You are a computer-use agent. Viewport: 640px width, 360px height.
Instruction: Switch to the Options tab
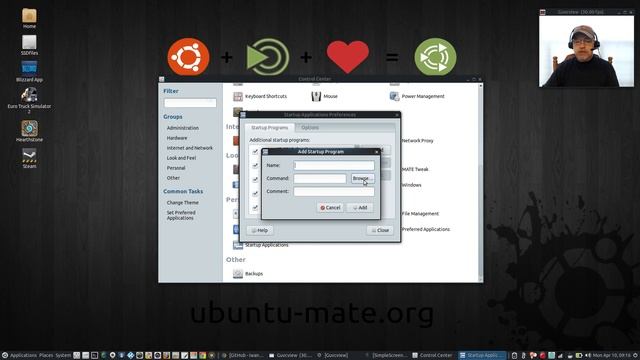tap(310, 128)
